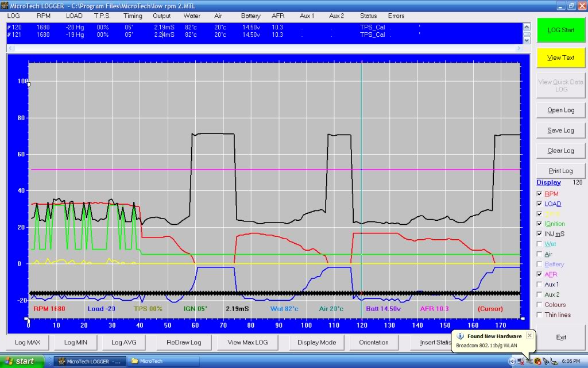This screenshot has width=588, height=368.
Task: Click the T.P.S. column header
Action: click(x=102, y=16)
